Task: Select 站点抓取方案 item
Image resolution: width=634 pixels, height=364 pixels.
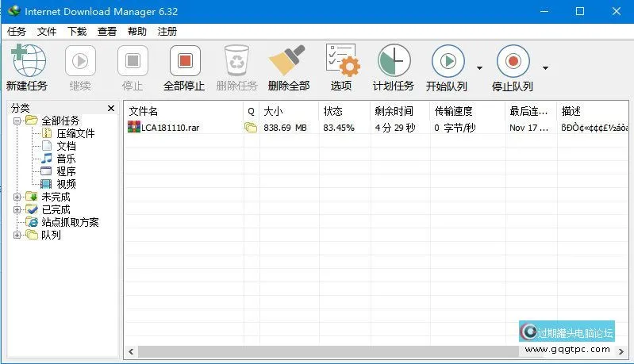Action: (70, 222)
